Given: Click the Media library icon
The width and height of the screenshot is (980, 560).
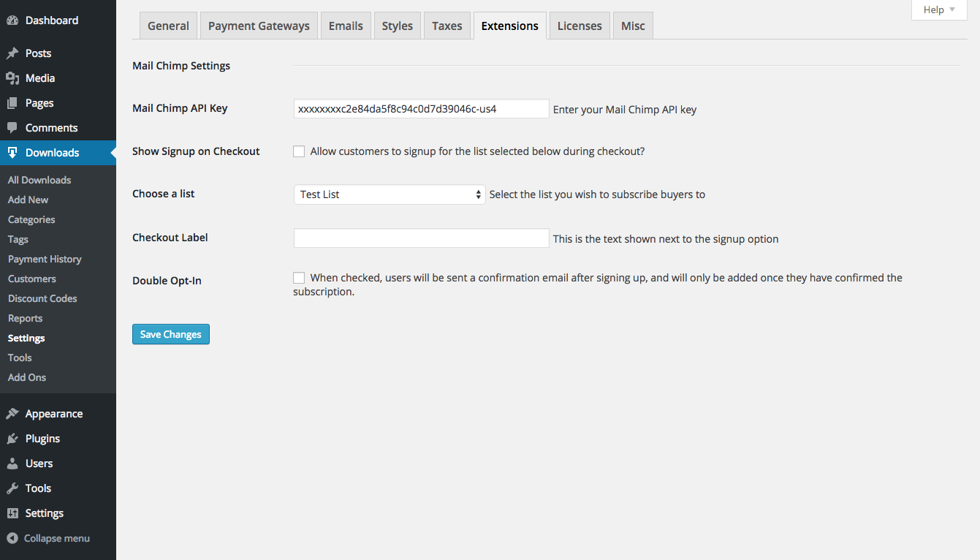Looking at the screenshot, I should point(12,78).
